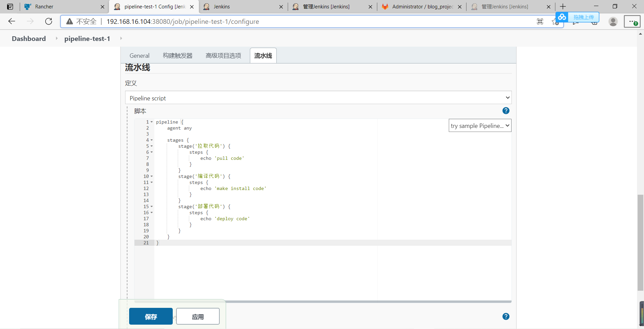The height and width of the screenshot is (329, 644).
Task: Click 'agent any' on line 2
Action: pos(179,128)
